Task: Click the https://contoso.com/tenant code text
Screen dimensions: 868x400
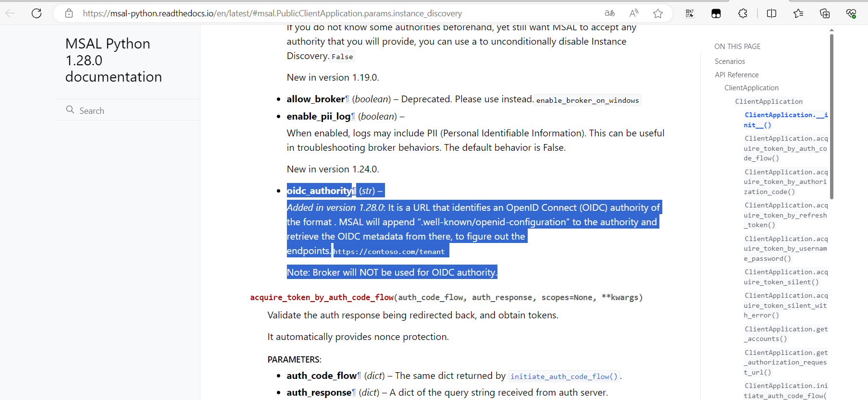Action: 389,252
